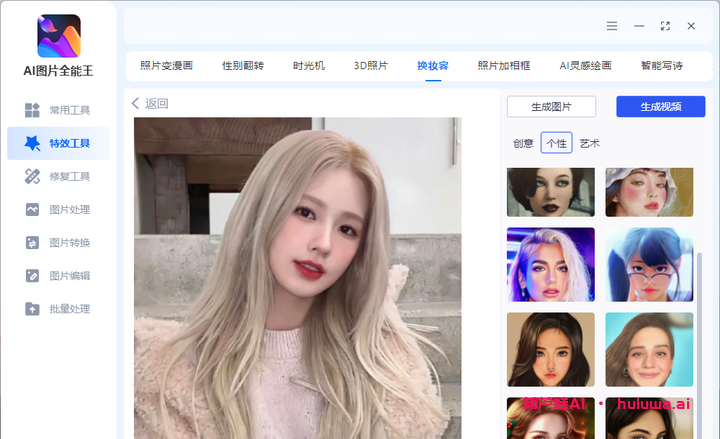Open the 修复工具 bandage icon
This screenshot has height=439, width=720.
click(x=32, y=176)
